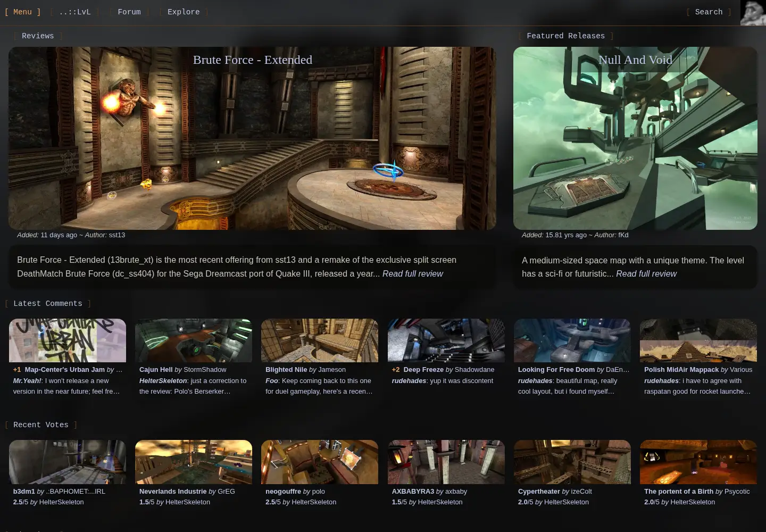This screenshot has height=532, width=766.
Task: Click neogouffre title link
Action: click(283, 492)
